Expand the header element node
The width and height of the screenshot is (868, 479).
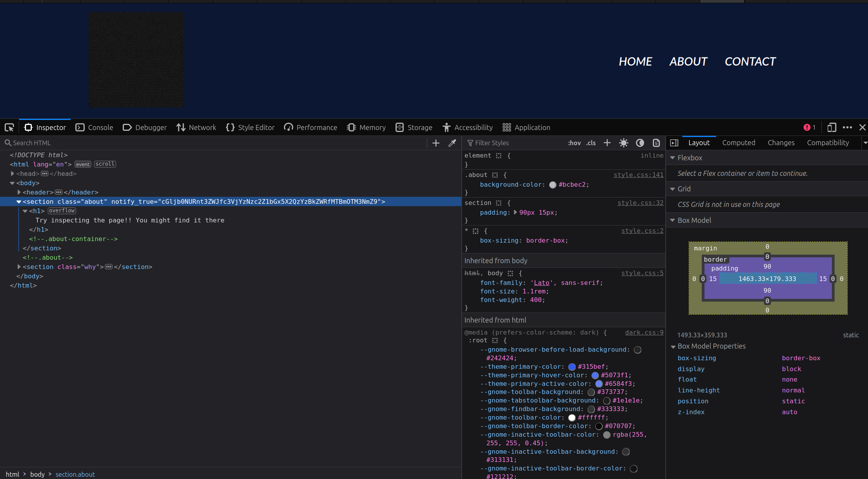coord(19,192)
